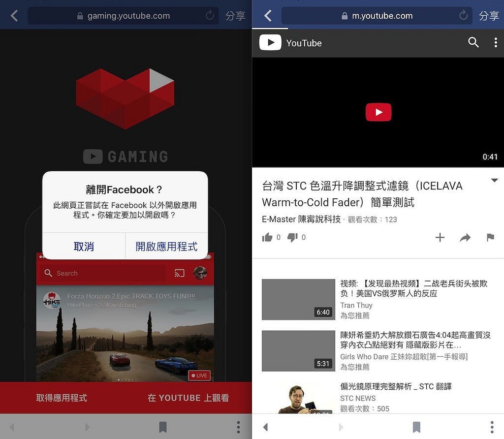Tap bookmark icon on the YouTube screen toolbar
504x439 pixels.
416,427
